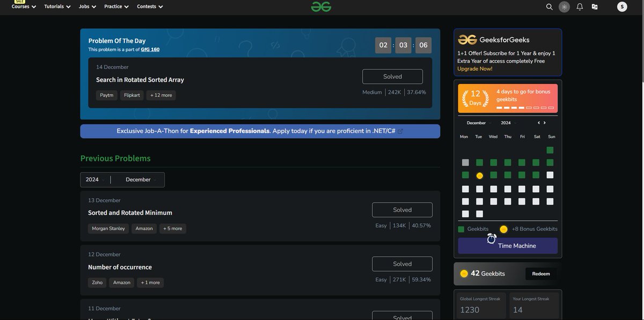Click the Upgrade Now! link
Image resolution: width=644 pixels, height=320 pixels.
pyautogui.click(x=475, y=69)
